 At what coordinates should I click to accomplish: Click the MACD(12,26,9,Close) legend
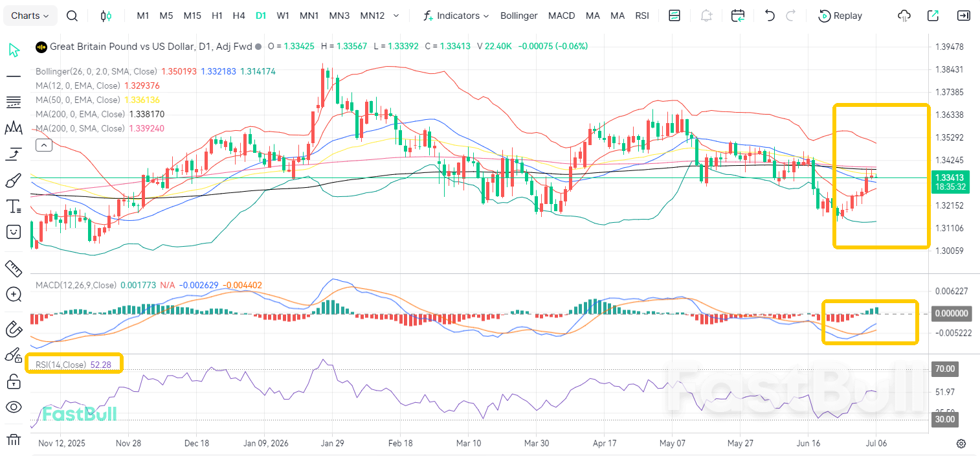(76, 285)
